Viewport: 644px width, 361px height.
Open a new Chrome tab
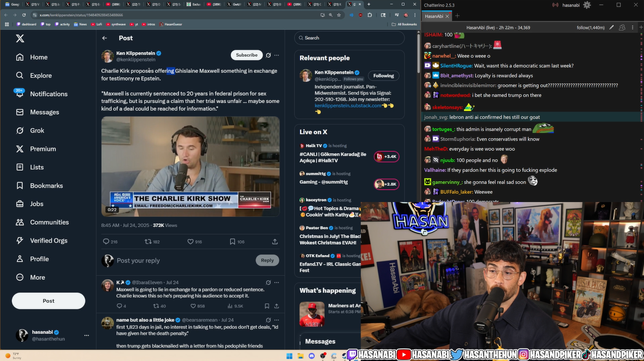(x=369, y=4)
